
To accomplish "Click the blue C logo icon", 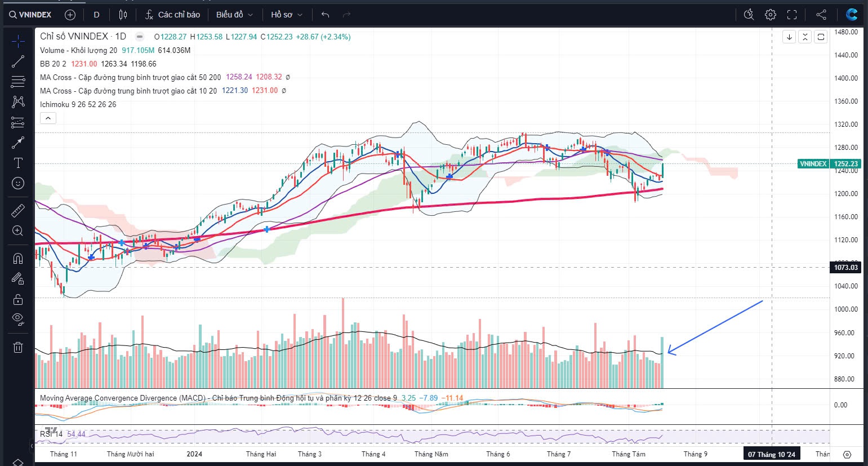I will [x=852, y=15].
